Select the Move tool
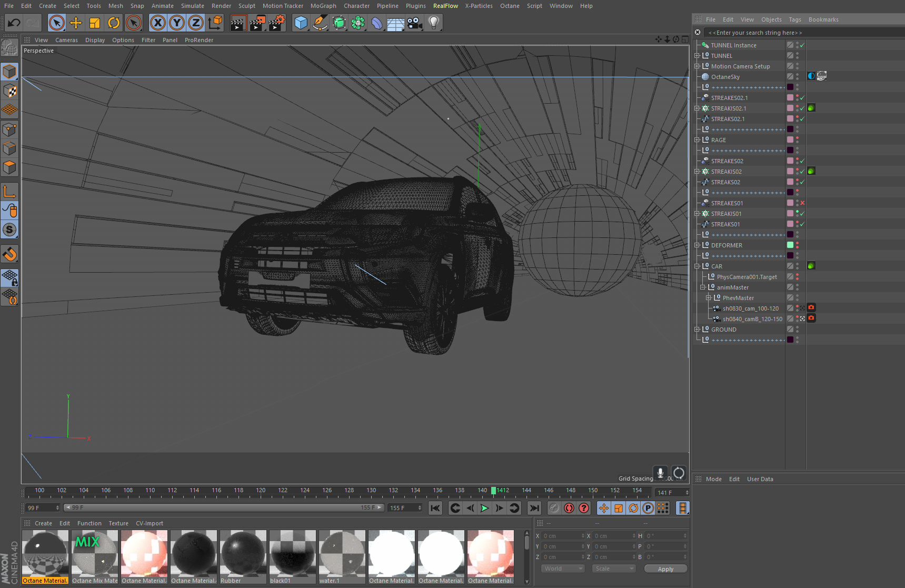Image resolution: width=905 pixels, height=588 pixels. (76, 23)
